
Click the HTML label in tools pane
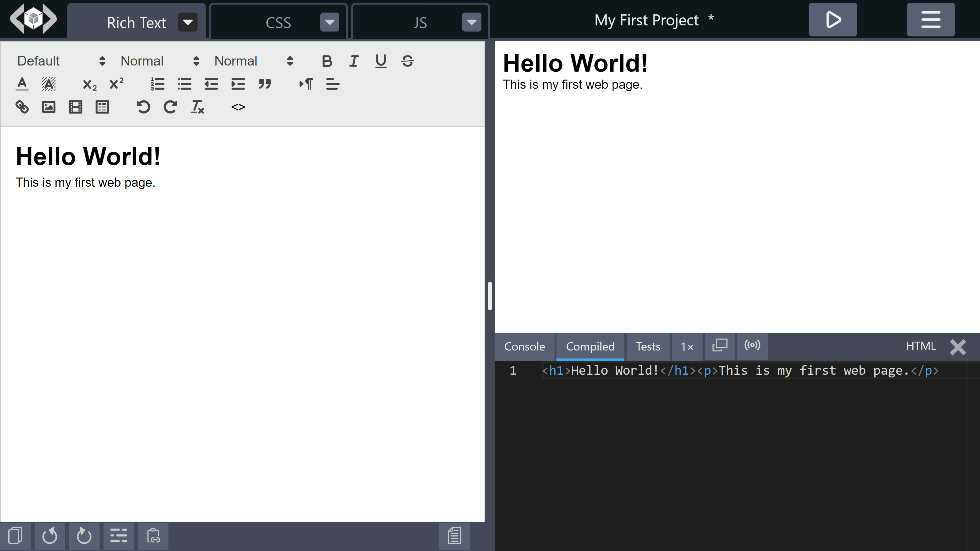coord(921,346)
